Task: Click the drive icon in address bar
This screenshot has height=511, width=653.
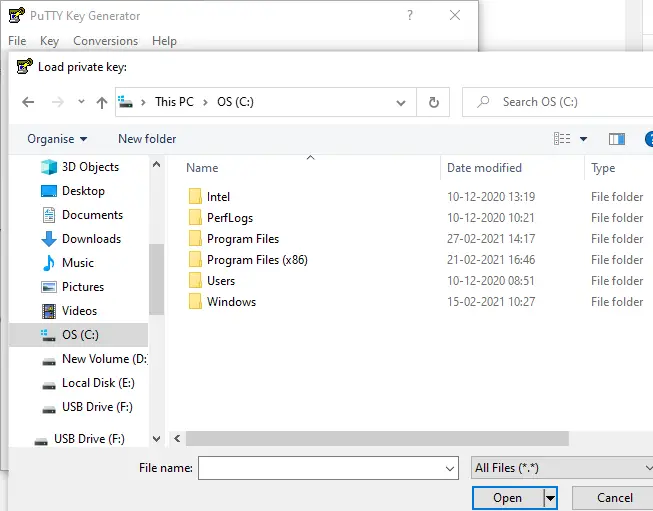Action: tap(125, 102)
